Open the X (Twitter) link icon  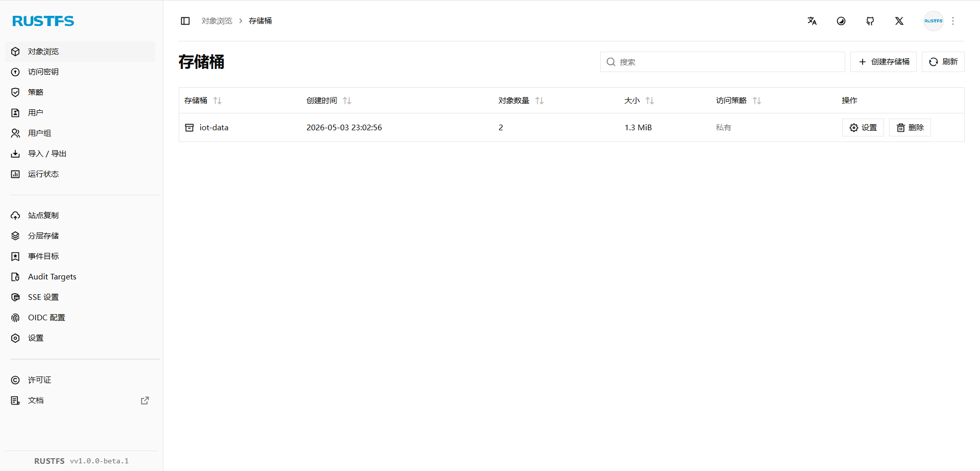coord(899,21)
